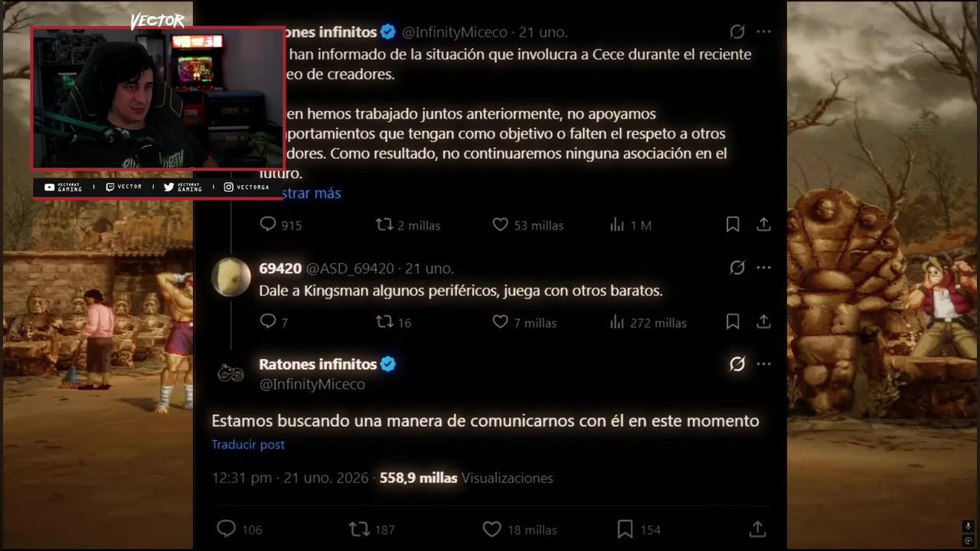
Task: Open the 558,9 millas Visualizaciones count
Action: [466, 478]
